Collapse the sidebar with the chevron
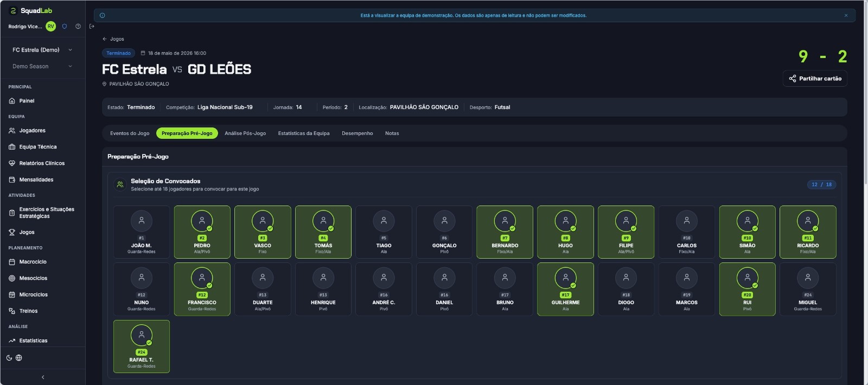The image size is (868, 385). 43,377
